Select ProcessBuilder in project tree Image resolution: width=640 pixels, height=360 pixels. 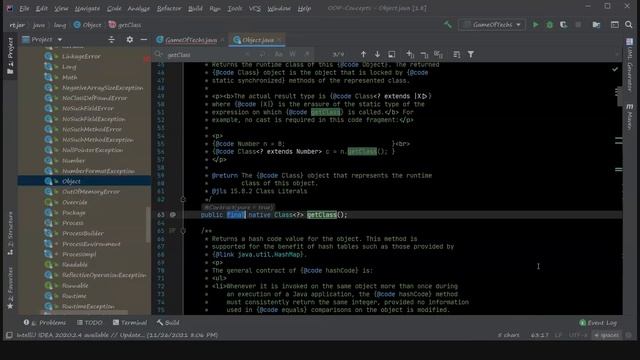[x=82, y=233]
